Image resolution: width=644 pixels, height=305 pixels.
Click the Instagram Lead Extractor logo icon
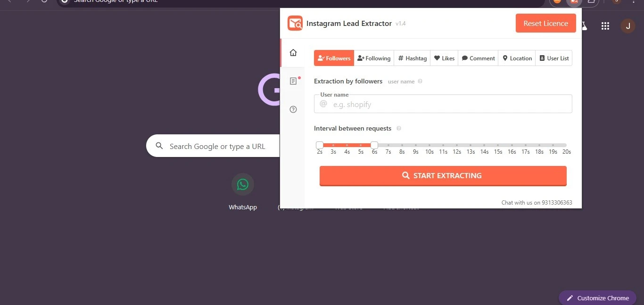295,23
